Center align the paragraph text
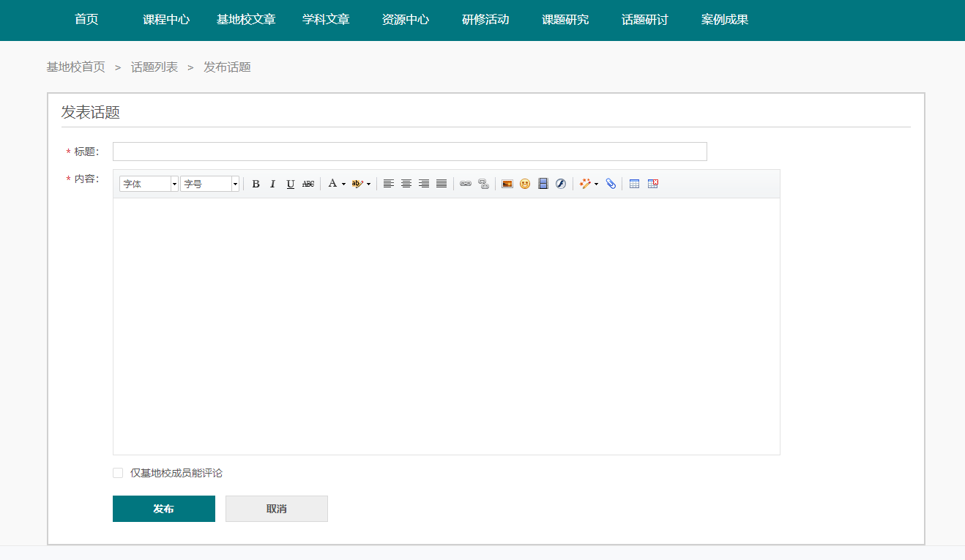The image size is (965, 560). 406,184
